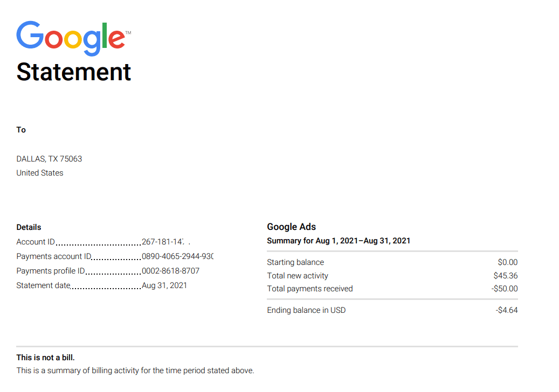Image resolution: width=559 pixels, height=392 pixels.
Task: Click the 'This is not a bill' text
Action: point(46,357)
